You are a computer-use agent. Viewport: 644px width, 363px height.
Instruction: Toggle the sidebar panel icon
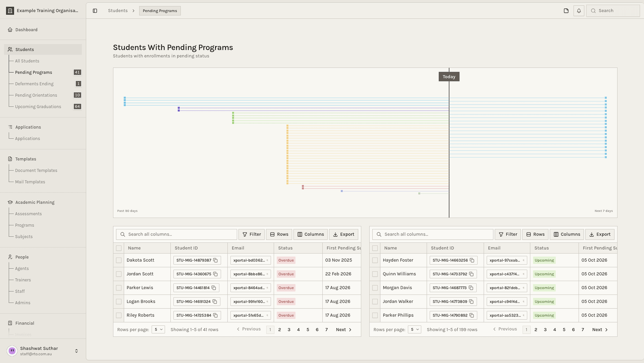pos(95,11)
